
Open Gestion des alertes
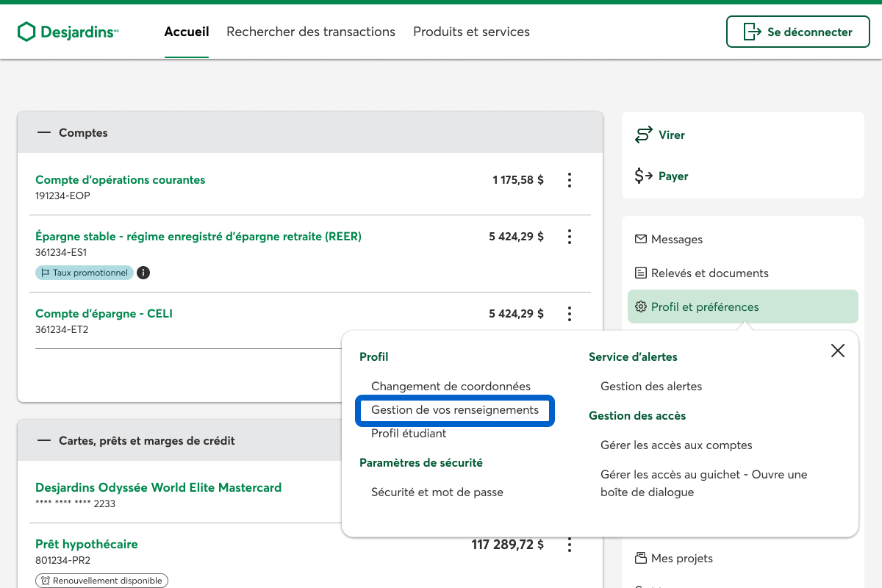pos(651,387)
